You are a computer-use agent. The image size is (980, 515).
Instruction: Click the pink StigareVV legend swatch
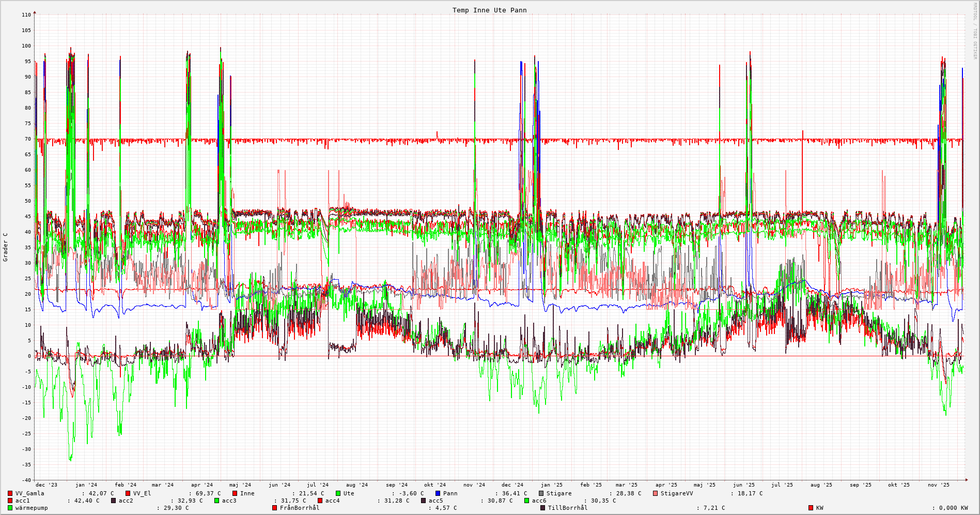coord(655,493)
